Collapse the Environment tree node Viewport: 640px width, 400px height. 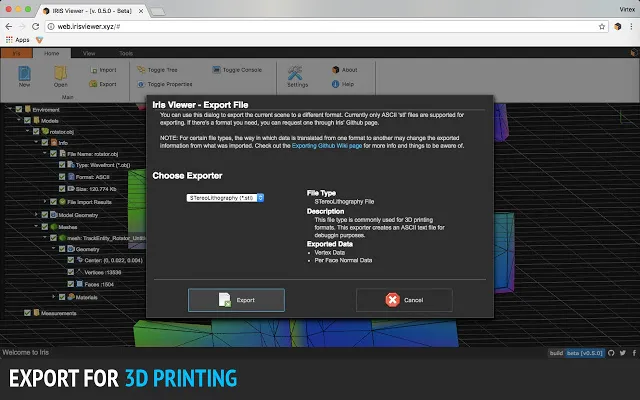click(10, 109)
